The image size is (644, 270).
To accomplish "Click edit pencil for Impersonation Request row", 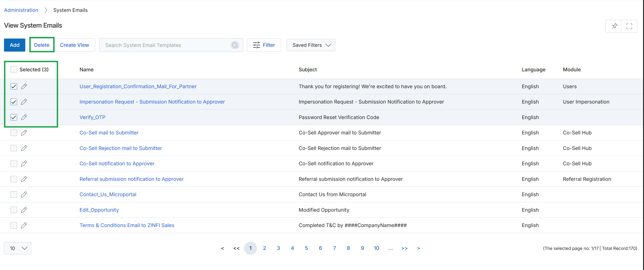I will [x=24, y=102].
